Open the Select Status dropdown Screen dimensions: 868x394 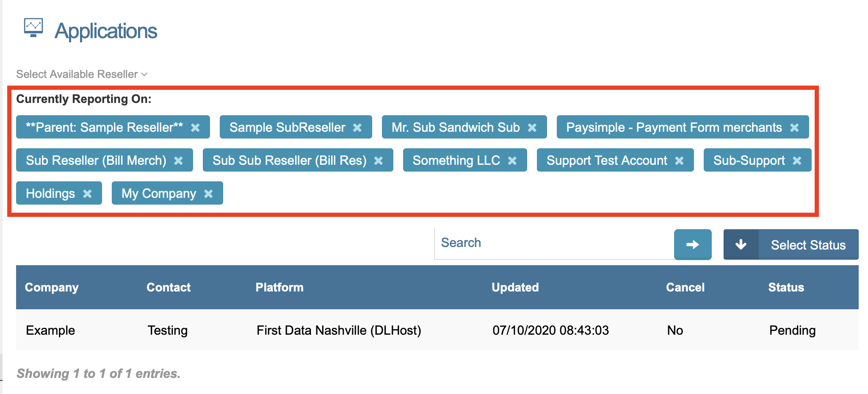(x=791, y=244)
